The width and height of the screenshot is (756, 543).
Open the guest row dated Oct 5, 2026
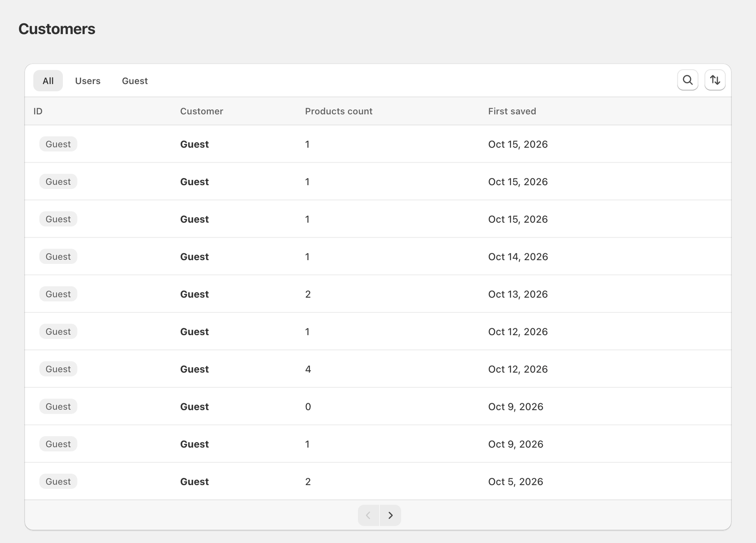tap(378, 481)
